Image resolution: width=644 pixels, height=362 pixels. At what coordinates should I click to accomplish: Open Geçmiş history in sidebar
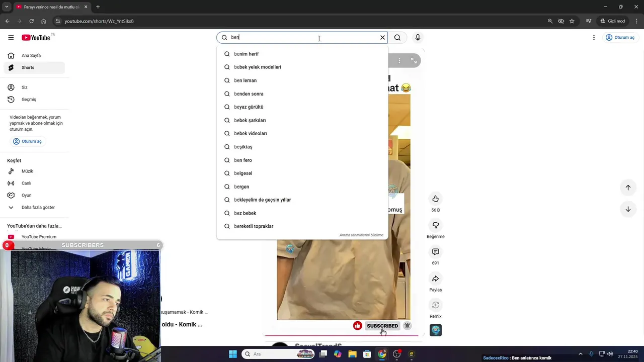pos(34,100)
